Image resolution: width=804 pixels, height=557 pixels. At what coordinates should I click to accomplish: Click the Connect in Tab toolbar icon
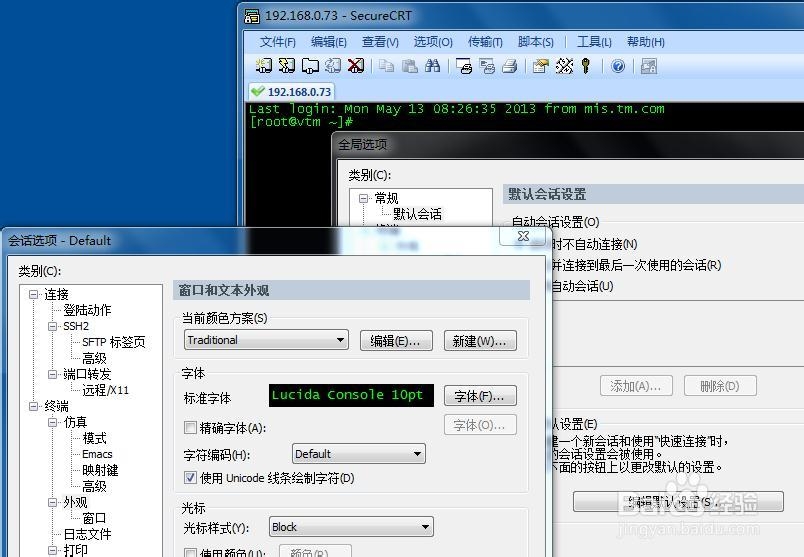[x=310, y=66]
